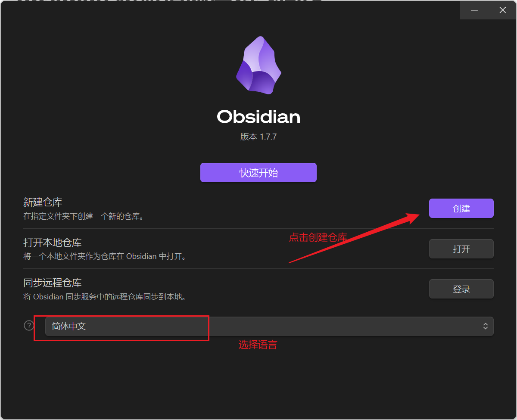Select the 版本 1.7.7 version label
Viewport: 517px width, 420px height.
click(x=258, y=137)
